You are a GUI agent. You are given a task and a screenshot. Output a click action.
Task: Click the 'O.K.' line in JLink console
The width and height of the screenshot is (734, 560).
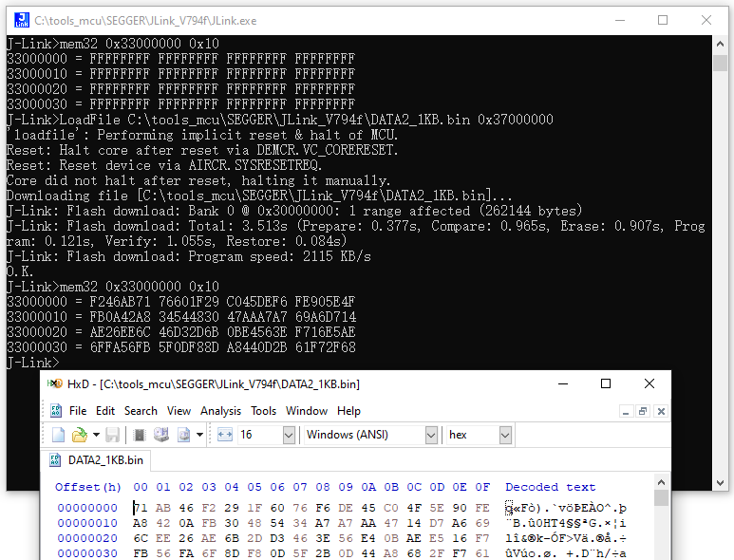pyautogui.click(x=20, y=271)
